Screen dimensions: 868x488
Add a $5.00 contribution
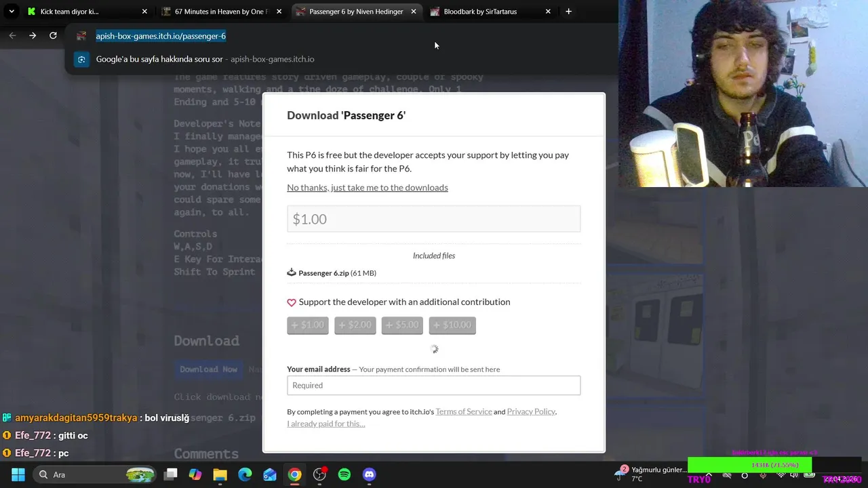(x=402, y=325)
